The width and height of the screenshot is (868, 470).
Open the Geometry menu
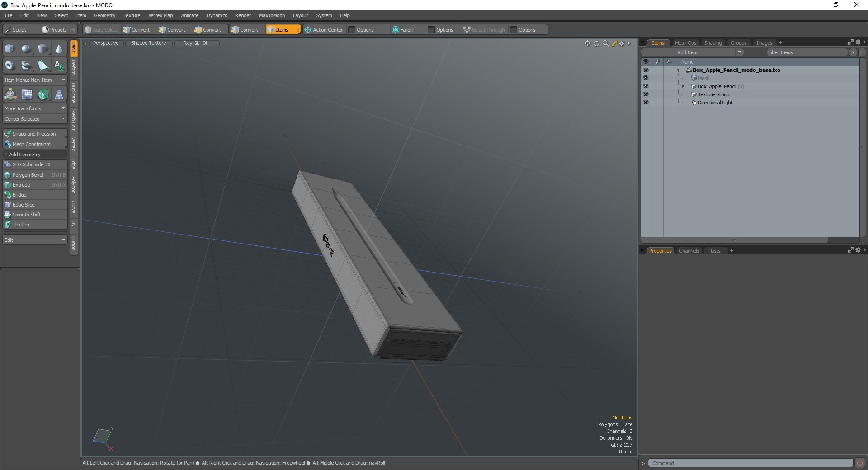click(x=104, y=15)
